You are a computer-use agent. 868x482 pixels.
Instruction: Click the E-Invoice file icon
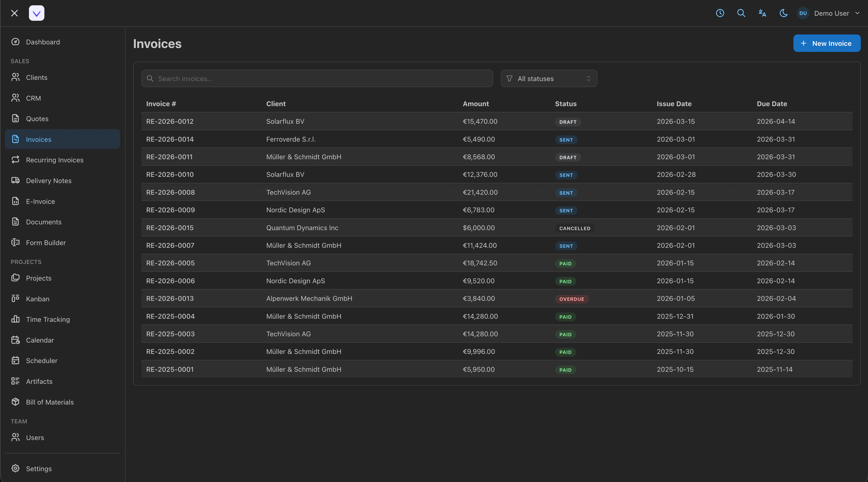(15, 201)
